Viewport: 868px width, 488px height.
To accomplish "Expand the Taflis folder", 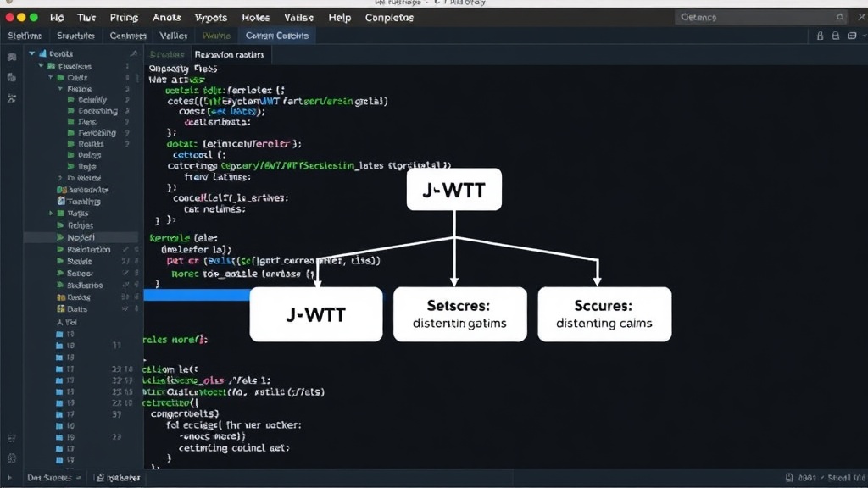I will (52, 213).
